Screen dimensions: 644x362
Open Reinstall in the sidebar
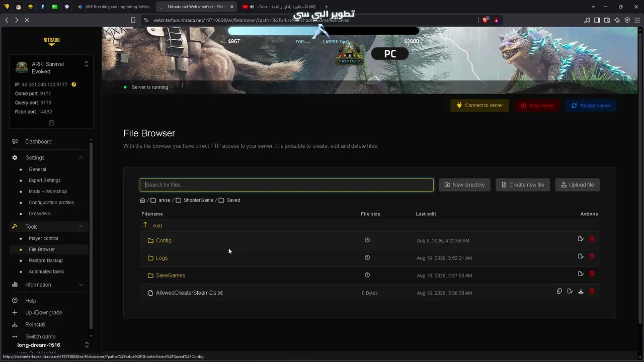point(35,325)
